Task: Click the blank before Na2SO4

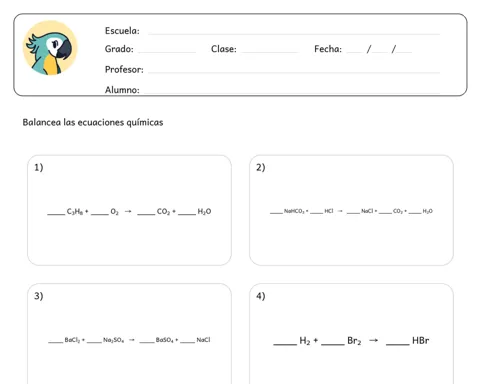Action: click(x=94, y=342)
